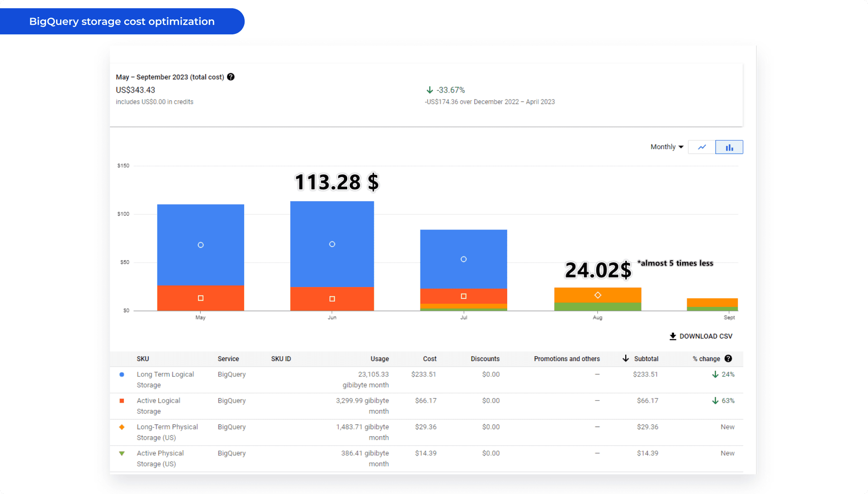This screenshot has height=494, width=868.
Task: Click the 3,299.99 gibibyte month usage cell
Action: 363,406
